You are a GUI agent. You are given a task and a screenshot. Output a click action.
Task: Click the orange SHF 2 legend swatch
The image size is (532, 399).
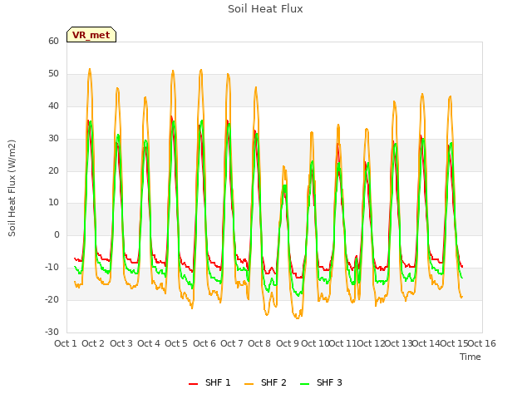[249, 383]
